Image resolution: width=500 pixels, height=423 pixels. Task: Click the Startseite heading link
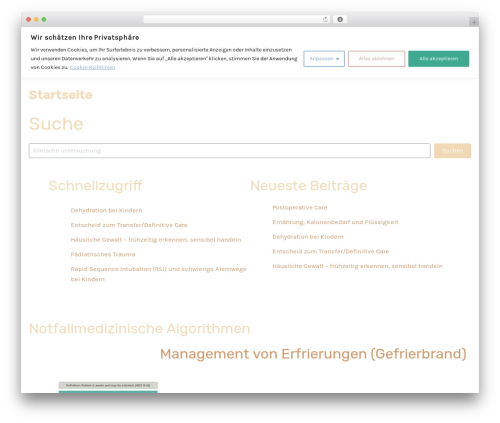pyautogui.click(x=61, y=95)
